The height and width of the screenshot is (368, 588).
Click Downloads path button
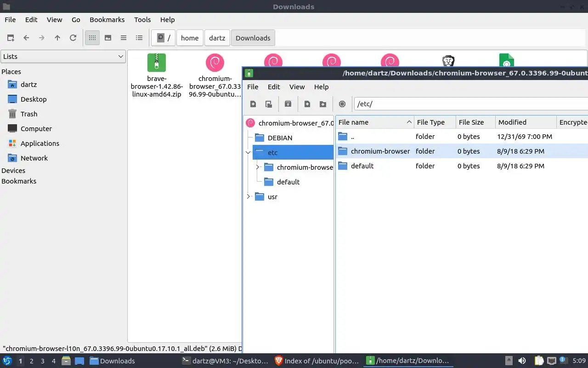coord(253,38)
